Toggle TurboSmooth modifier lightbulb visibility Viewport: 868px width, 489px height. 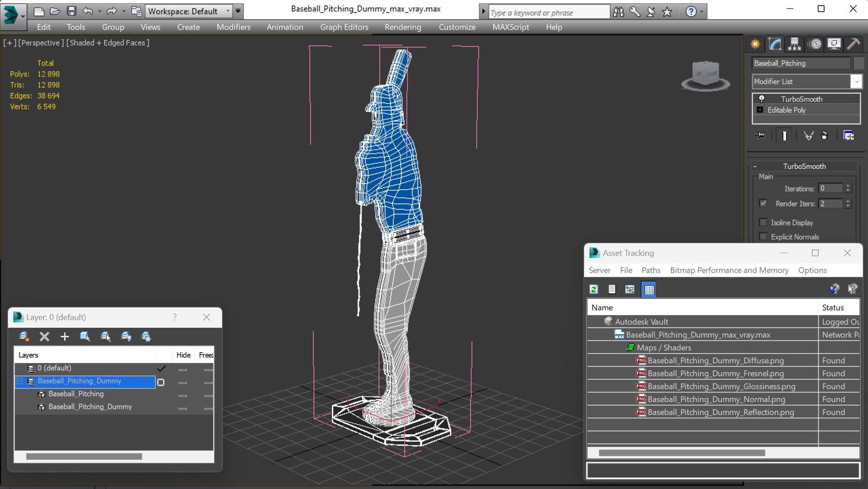(x=761, y=99)
